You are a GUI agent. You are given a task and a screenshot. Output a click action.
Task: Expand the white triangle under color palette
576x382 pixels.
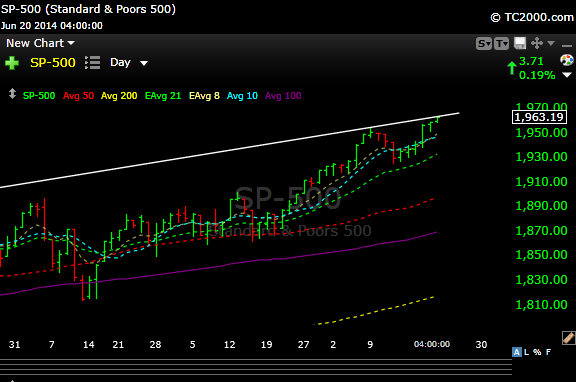pyautogui.click(x=567, y=75)
